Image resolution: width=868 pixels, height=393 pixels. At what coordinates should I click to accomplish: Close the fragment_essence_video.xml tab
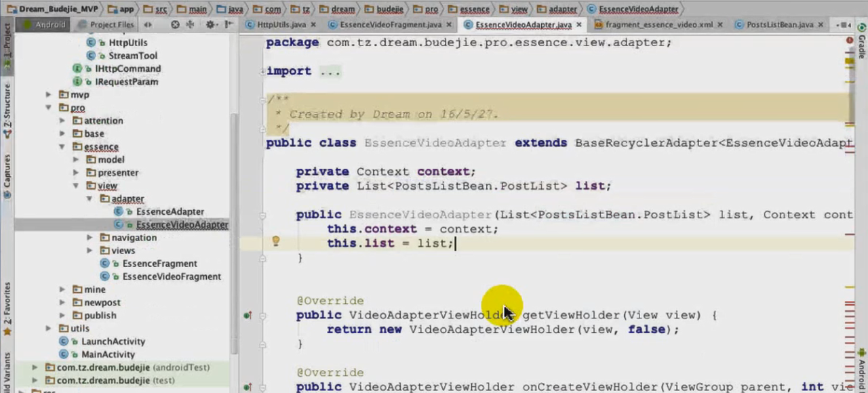[x=719, y=25]
